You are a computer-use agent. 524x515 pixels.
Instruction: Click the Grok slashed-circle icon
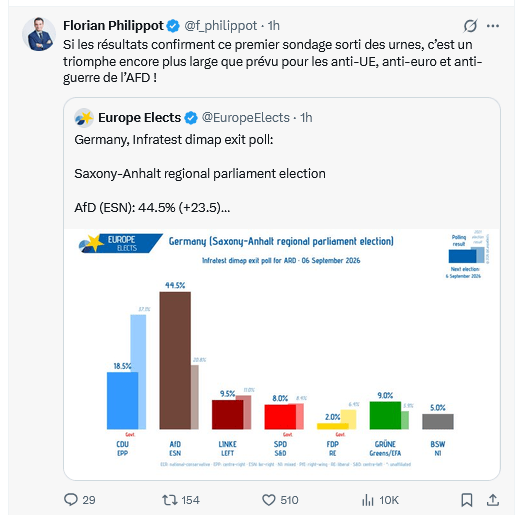[x=470, y=26]
